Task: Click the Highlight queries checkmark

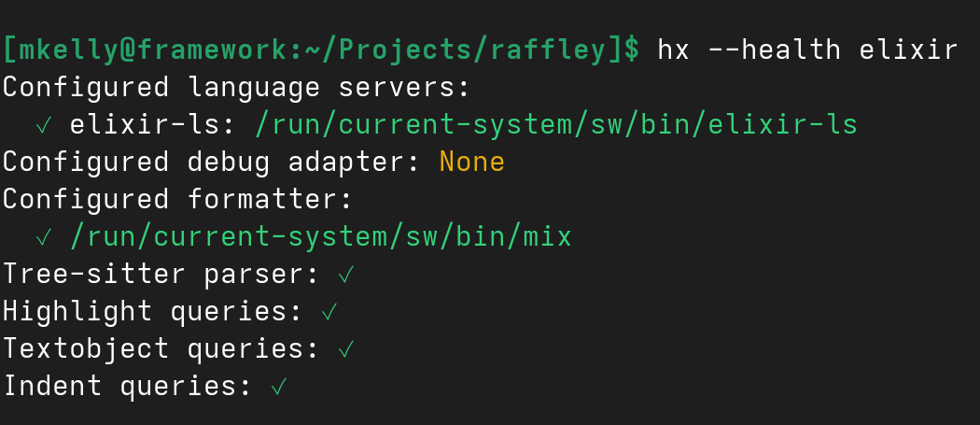Action: click(329, 312)
